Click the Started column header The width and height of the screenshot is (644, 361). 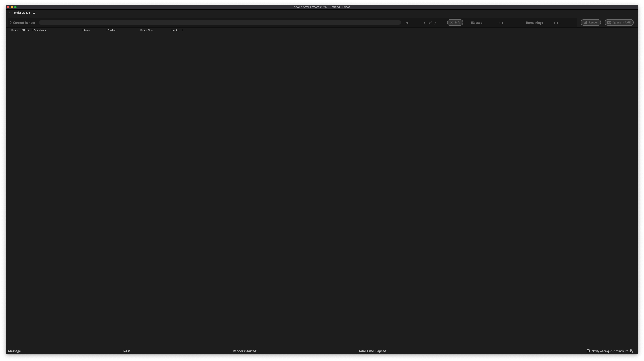click(x=112, y=30)
